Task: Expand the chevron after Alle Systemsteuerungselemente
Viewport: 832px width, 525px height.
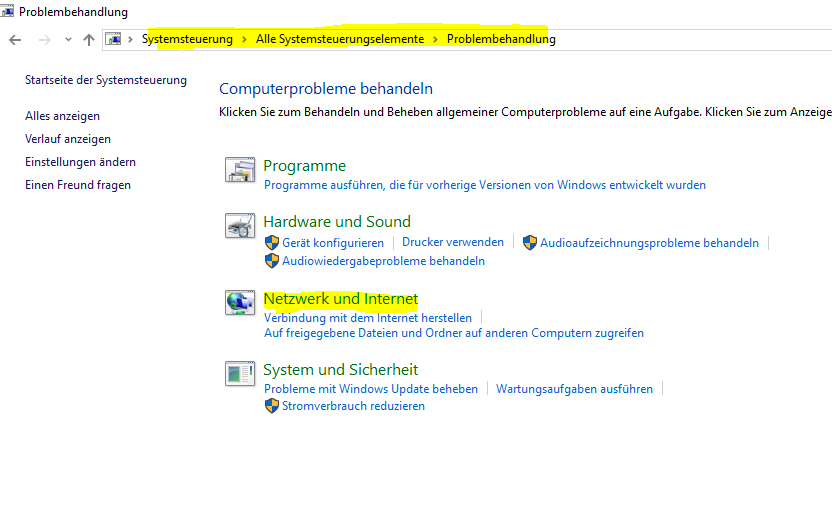Action: pos(435,39)
